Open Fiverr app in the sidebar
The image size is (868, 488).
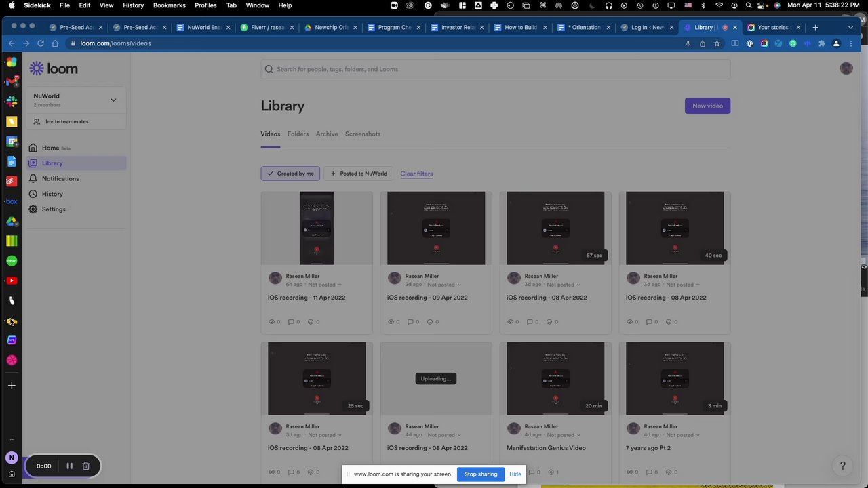[12, 261]
